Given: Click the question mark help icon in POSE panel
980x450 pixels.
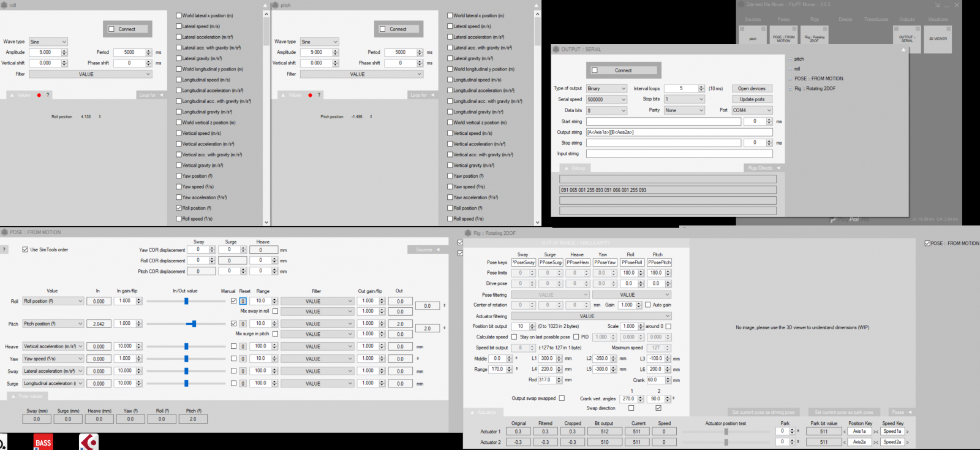Looking at the screenshot, I should click(4, 250).
